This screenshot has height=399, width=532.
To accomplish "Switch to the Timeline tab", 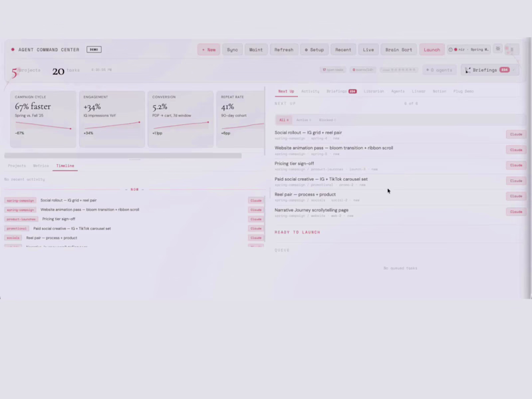I will tap(65, 166).
